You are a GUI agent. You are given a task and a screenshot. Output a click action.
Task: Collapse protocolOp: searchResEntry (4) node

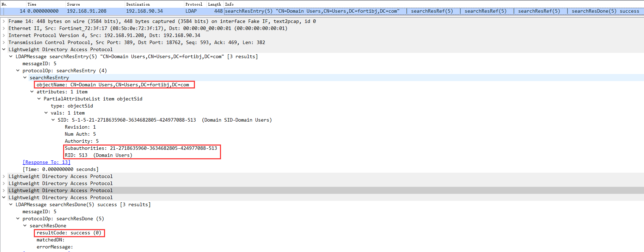18,70
